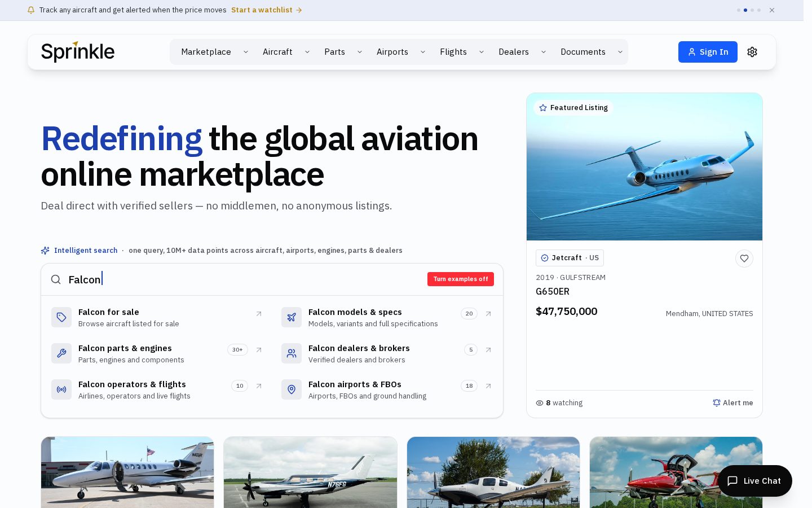Expand the Flights menu chevron
The image size is (812, 508).
click(x=482, y=52)
